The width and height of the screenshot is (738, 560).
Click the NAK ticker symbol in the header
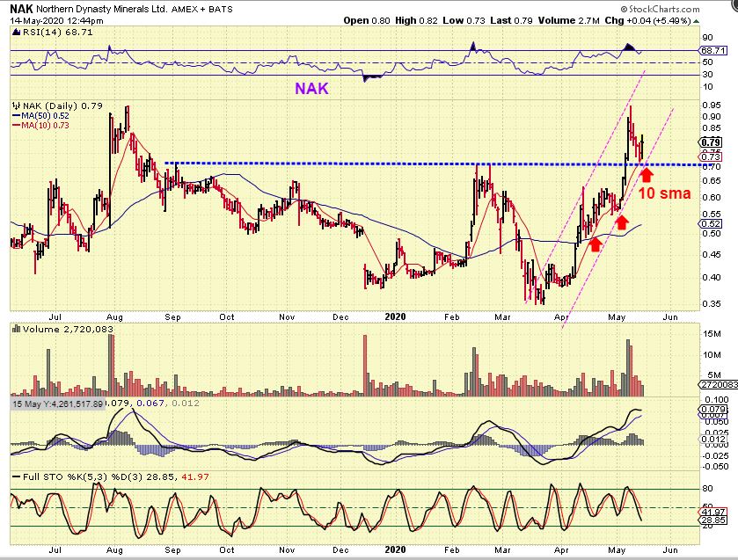pyautogui.click(x=22, y=9)
